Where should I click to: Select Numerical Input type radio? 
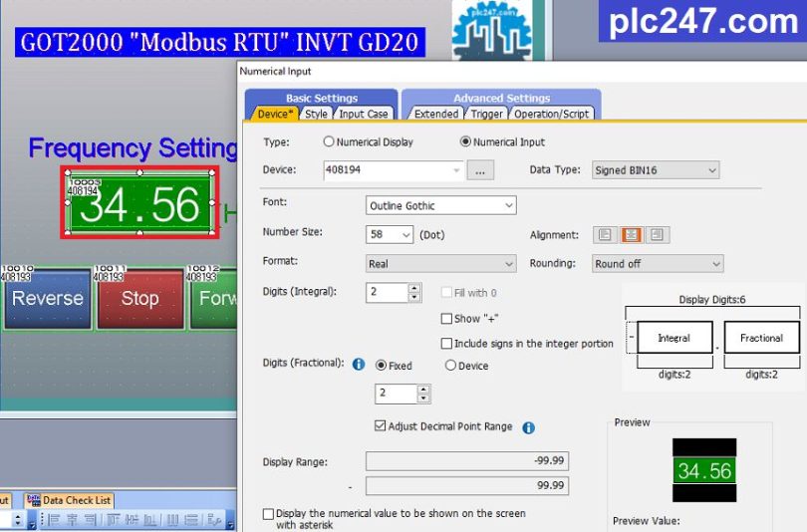click(465, 141)
